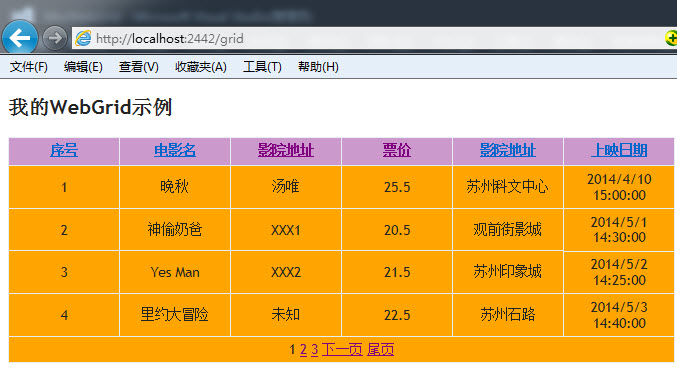Open the 文件(F) menu
The width and height of the screenshot is (677, 372).
tap(29, 67)
